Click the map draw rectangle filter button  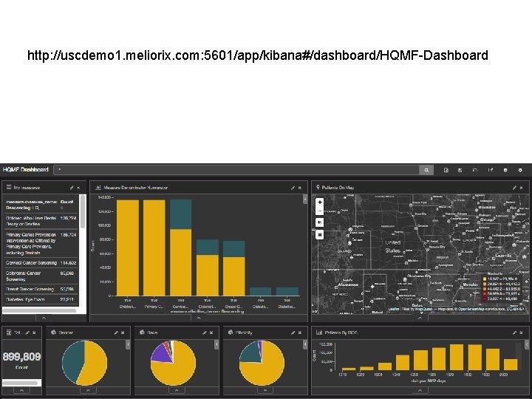tap(320, 235)
